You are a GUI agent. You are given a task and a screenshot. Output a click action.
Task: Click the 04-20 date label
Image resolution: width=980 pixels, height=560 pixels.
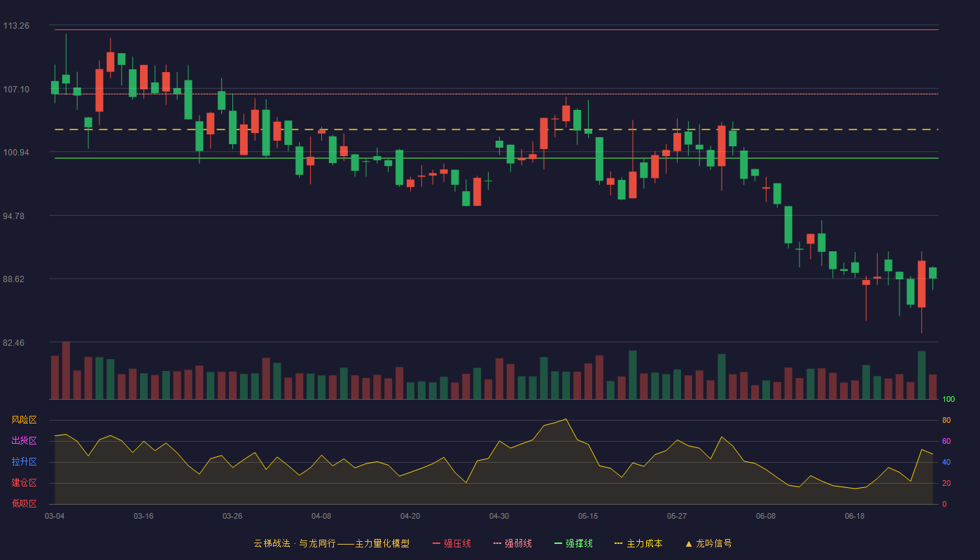click(410, 516)
